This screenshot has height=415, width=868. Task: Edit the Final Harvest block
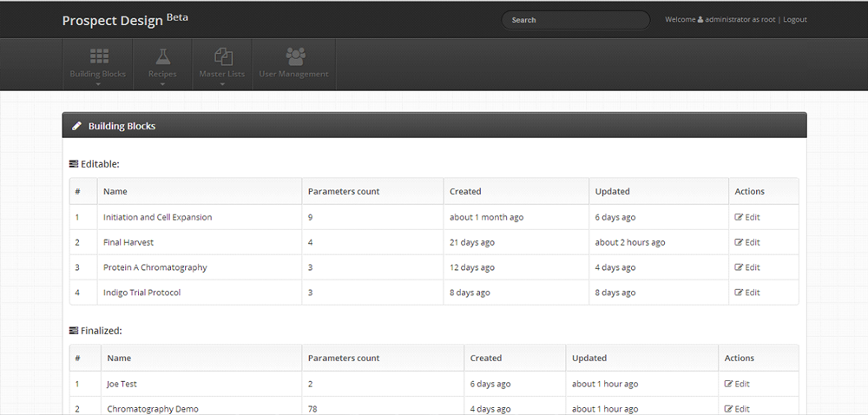(747, 242)
